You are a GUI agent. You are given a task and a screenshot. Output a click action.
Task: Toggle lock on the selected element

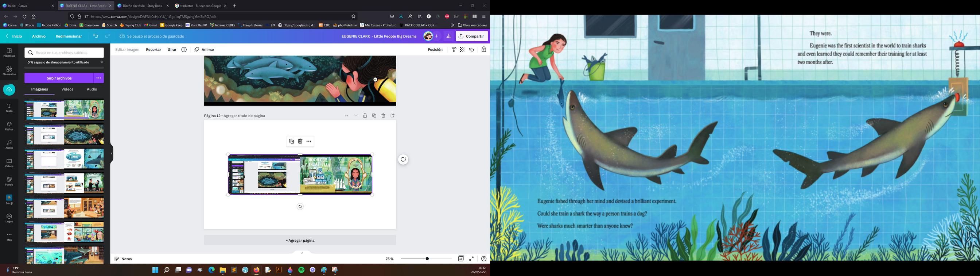(x=484, y=50)
